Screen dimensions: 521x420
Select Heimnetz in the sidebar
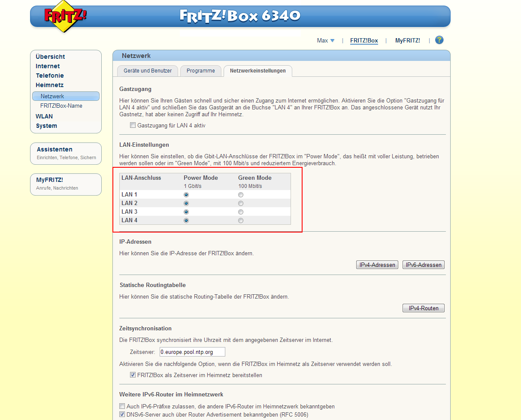49,85
